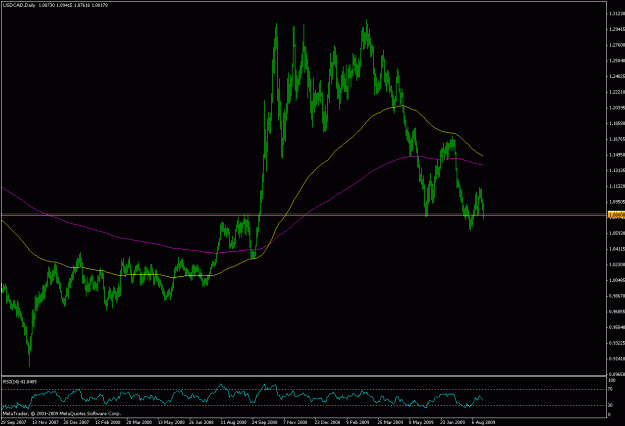Click the 11 Aug 2008 date label
Screen dimensions: 625x426
pyautogui.click(x=234, y=422)
